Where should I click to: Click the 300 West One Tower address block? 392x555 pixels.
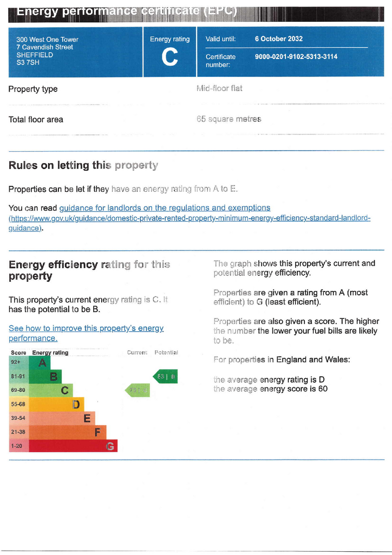[47, 51]
